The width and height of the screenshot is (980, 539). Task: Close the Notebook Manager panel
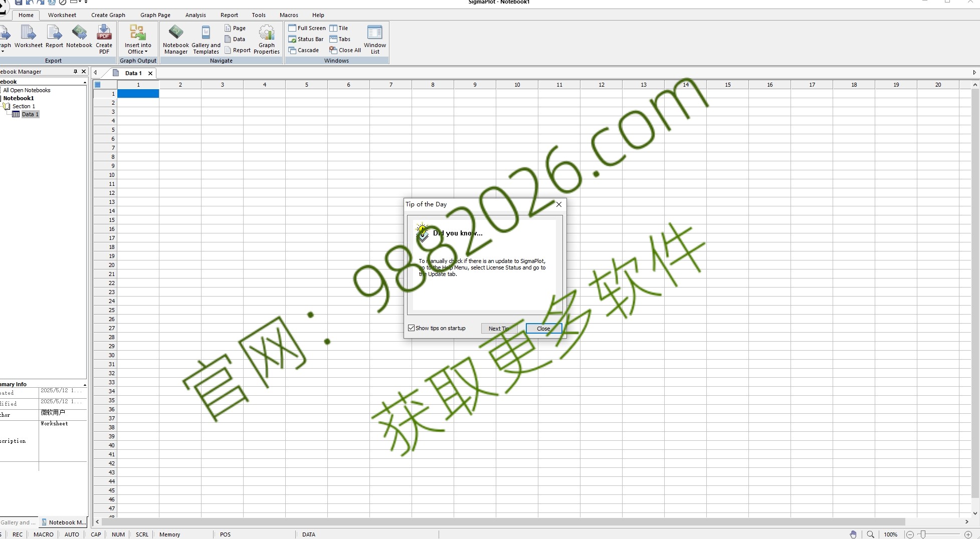[x=84, y=72]
